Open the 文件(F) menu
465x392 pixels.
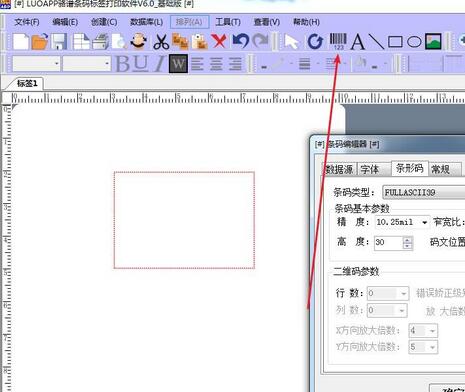click(27, 22)
